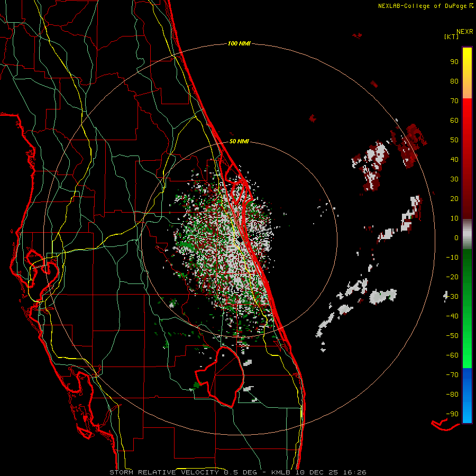Click the positive 60 knot scale label
The width and height of the screenshot is (476, 476).
click(454, 121)
